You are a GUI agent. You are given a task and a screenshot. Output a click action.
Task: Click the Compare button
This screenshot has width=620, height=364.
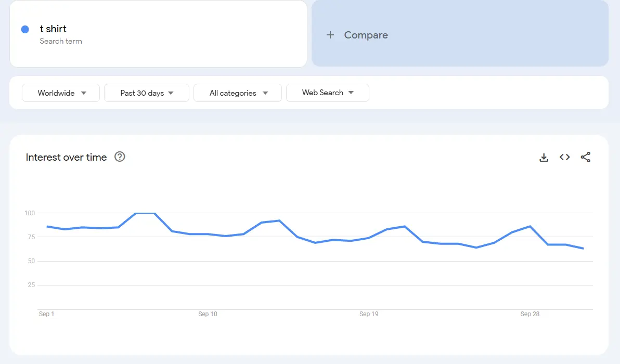pyautogui.click(x=357, y=35)
